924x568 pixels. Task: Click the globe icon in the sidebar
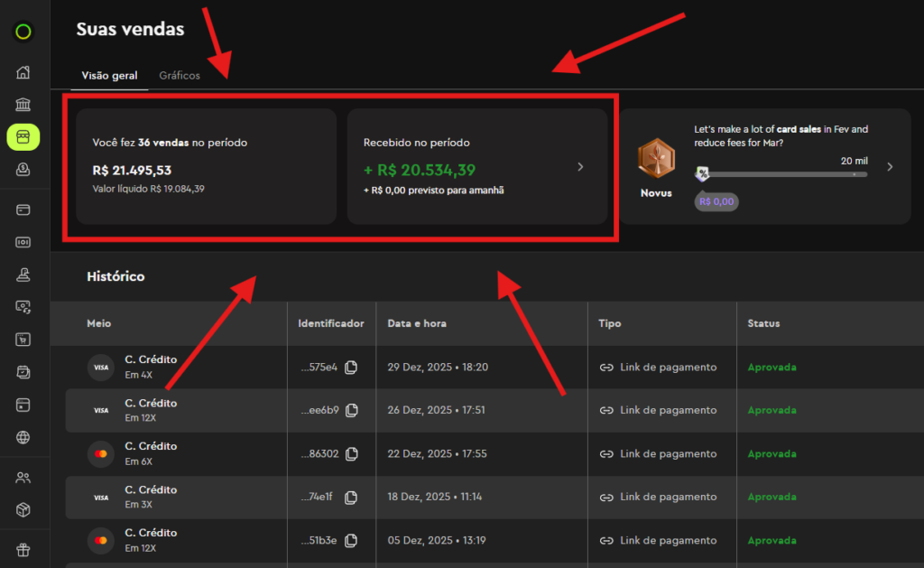pyautogui.click(x=23, y=437)
